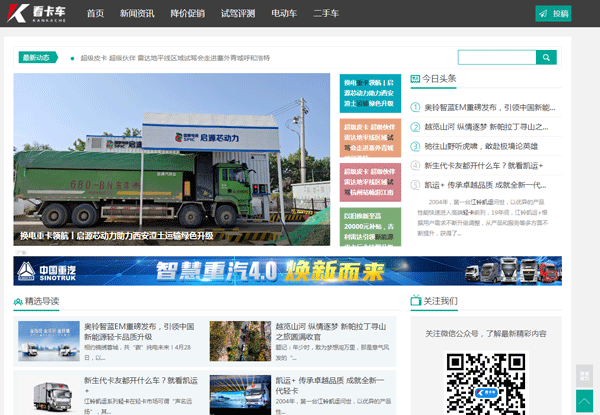
Task: Open the 二手车 menu item
Action: click(x=326, y=13)
